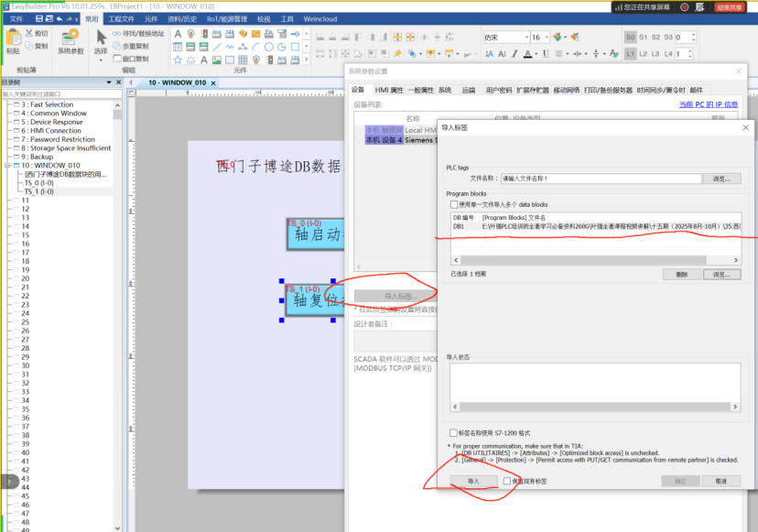Insert the pie/sector shape object

282,47
